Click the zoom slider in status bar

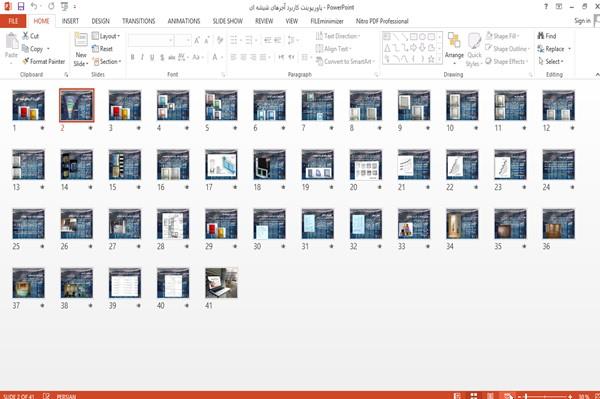[548, 396]
